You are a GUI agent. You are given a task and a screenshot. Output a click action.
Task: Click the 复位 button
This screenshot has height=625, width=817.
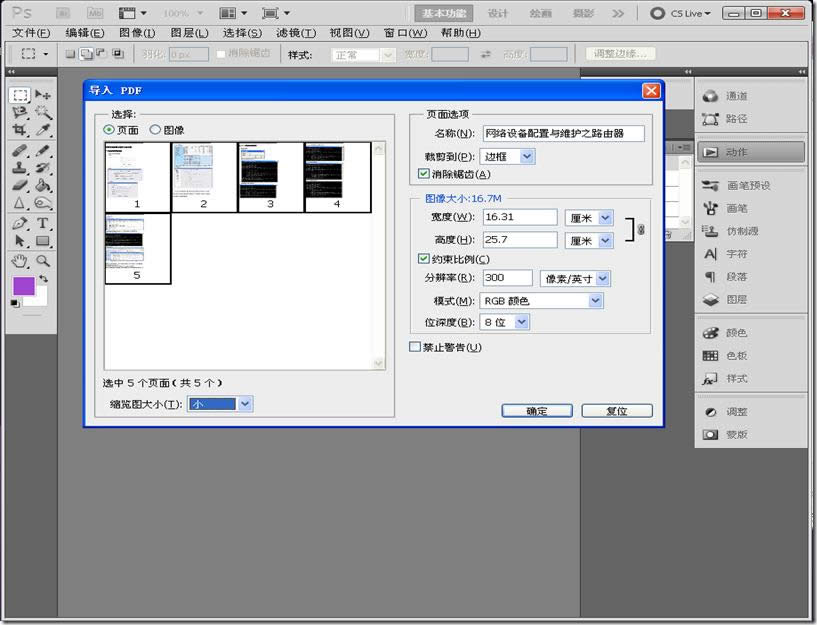coord(616,411)
